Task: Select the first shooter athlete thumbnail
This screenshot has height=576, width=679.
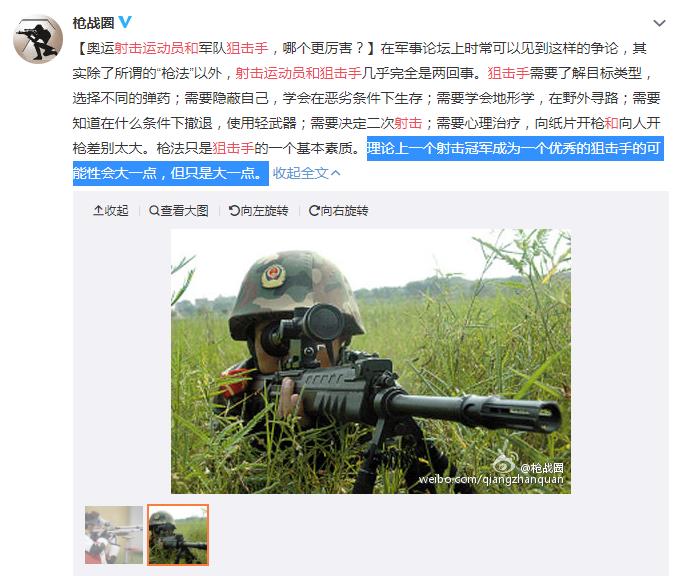Action: click(114, 535)
